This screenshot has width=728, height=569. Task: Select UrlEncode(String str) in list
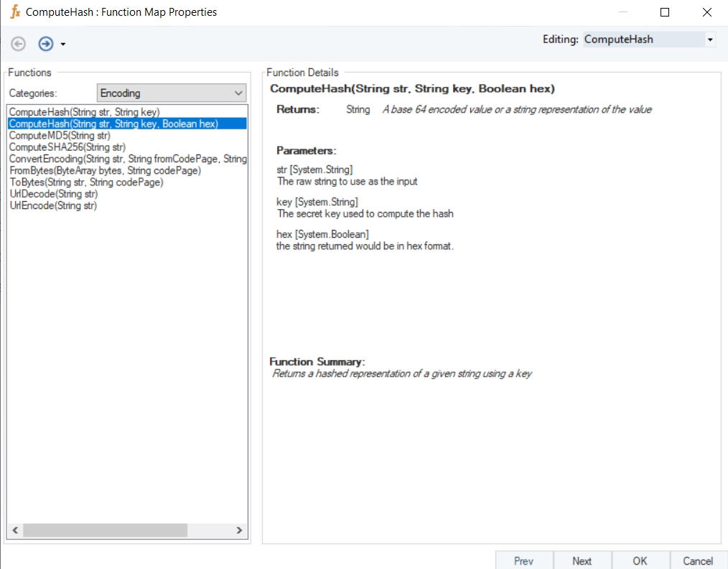(53, 205)
